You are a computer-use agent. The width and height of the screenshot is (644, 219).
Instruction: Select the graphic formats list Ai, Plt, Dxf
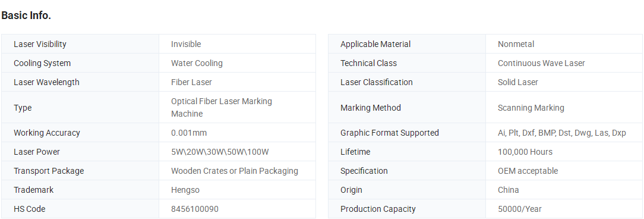562,133
